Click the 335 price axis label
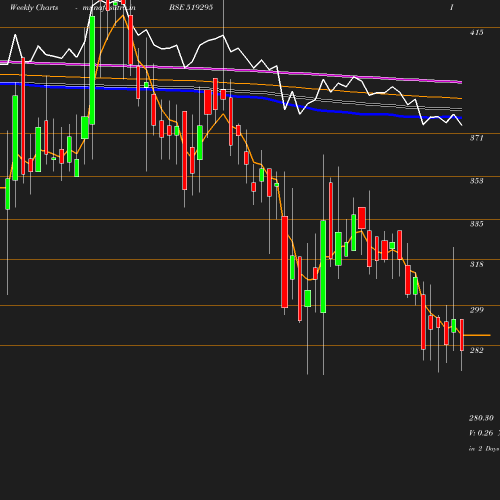Screen dimensions: 500x500 click(476, 224)
